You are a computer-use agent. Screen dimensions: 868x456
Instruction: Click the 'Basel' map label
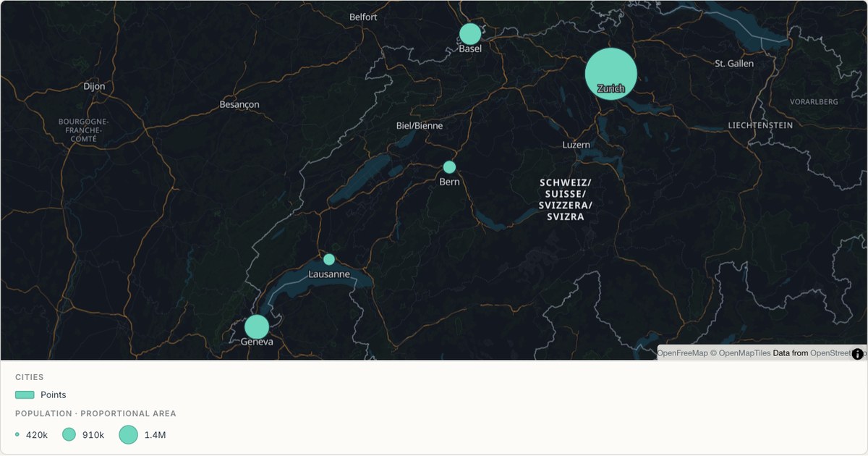click(470, 49)
